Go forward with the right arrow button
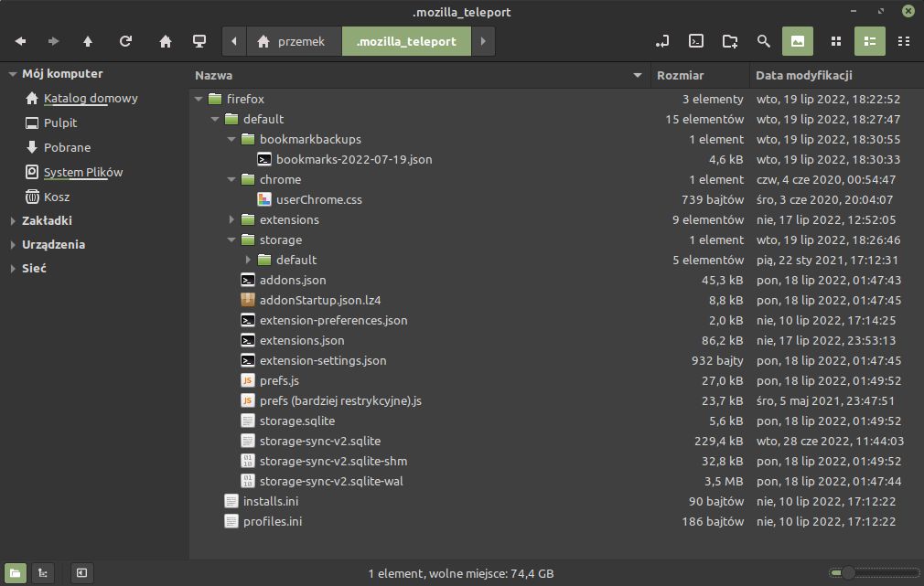Screen dimensions: 924x586 [x=54, y=41]
